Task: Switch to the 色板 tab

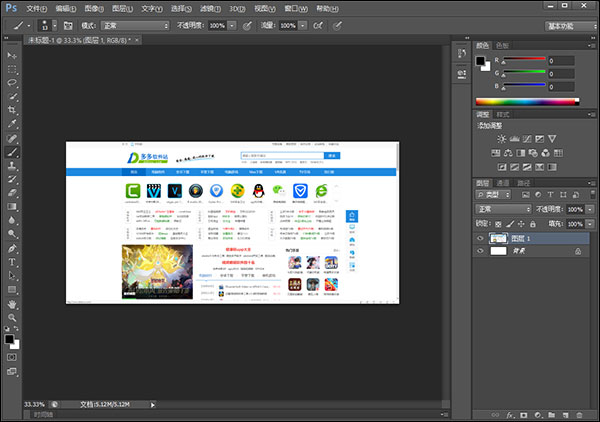Action: [x=504, y=46]
